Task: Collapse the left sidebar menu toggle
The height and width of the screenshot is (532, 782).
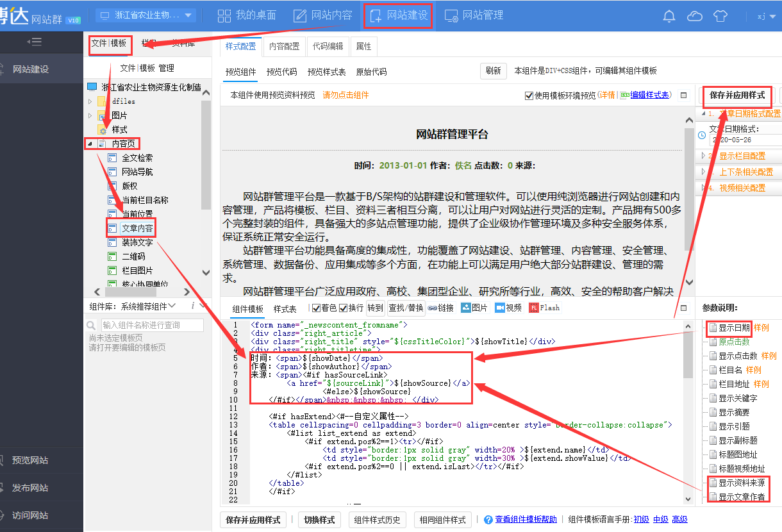Action: tap(34, 42)
